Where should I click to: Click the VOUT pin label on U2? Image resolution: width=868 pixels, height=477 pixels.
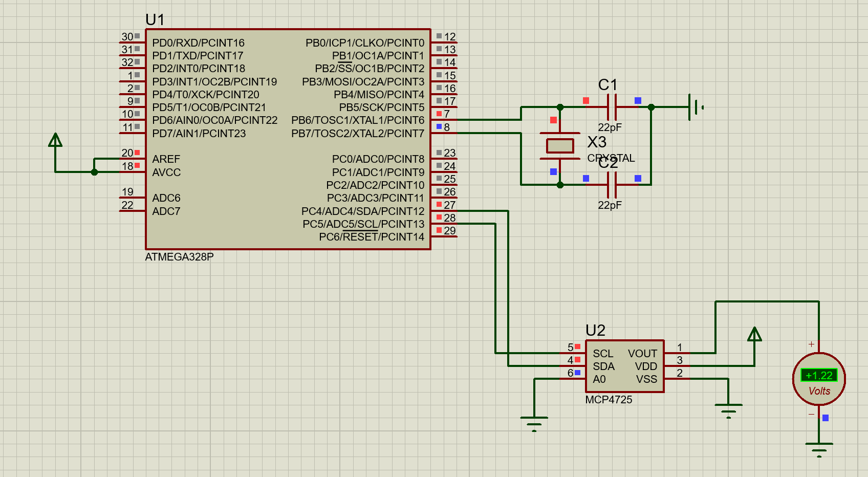(642, 353)
